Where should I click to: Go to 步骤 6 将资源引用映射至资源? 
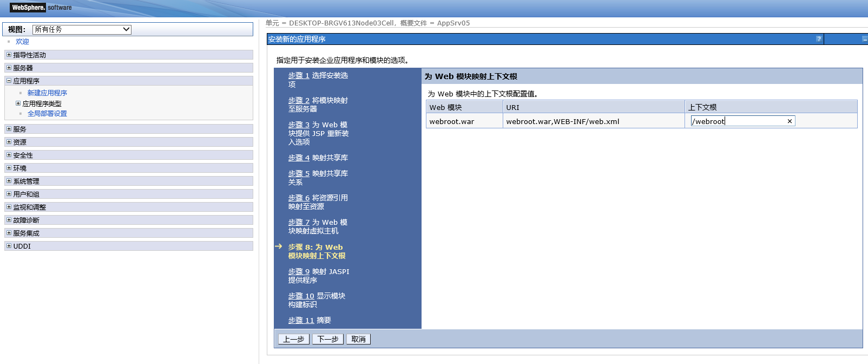pyautogui.click(x=299, y=198)
